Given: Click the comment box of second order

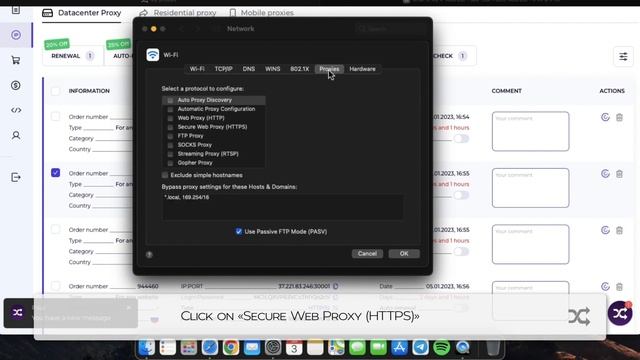Looking at the screenshot, I should (531, 188).
